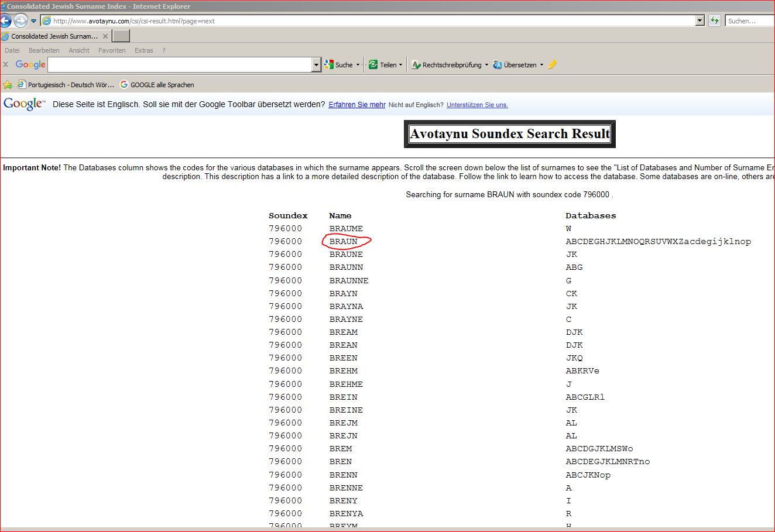Click the name BRAYNA in the list
The width and height of the screenshot is (775, 532).
[346, 306]
